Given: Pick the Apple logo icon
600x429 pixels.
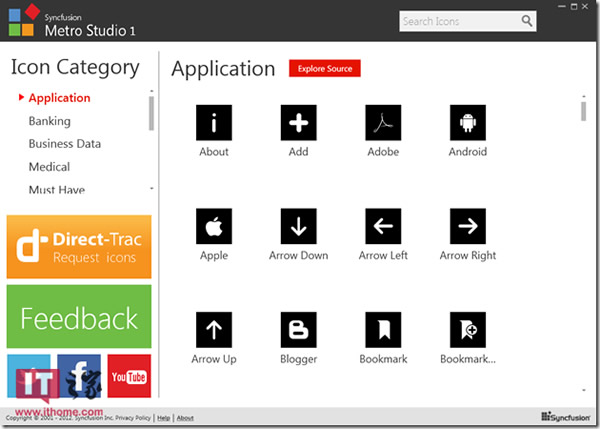Looking at the screenshot, I should [213, 227].
